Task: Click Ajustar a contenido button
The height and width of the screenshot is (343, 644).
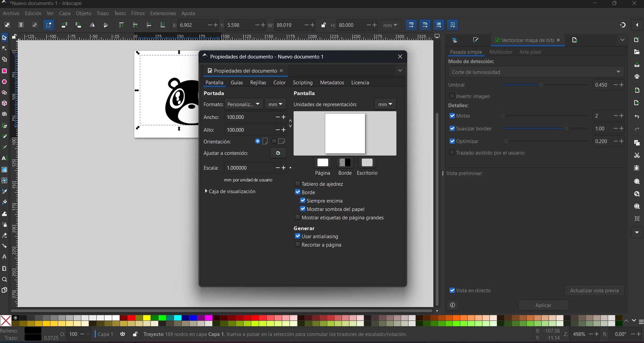Action: (278, 153)
